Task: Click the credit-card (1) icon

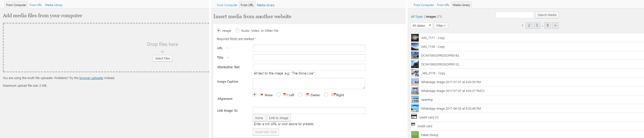Action: coord(414,117)
